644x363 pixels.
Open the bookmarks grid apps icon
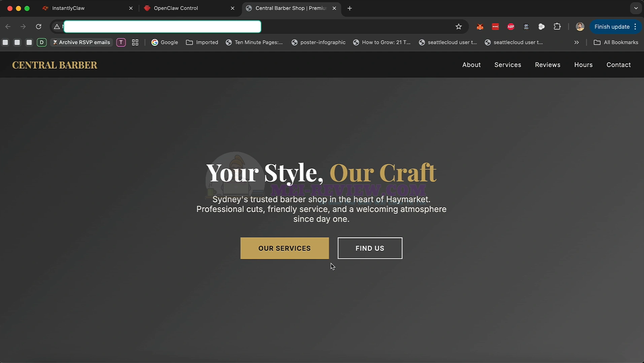pos(135,42)
